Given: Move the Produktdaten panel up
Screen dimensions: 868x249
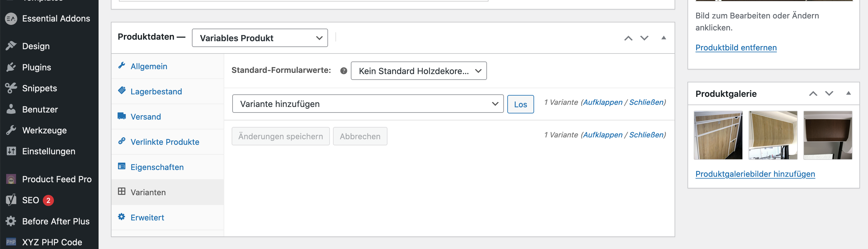Looking at the screenshot, I should pyautogui.click(x=628, y=38).
